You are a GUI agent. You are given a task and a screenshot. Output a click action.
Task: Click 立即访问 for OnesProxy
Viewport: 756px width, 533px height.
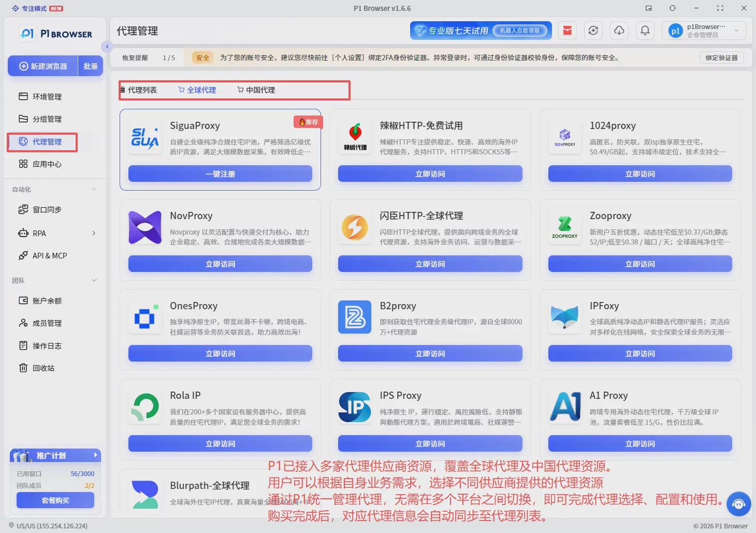click(x=220, y=353)
